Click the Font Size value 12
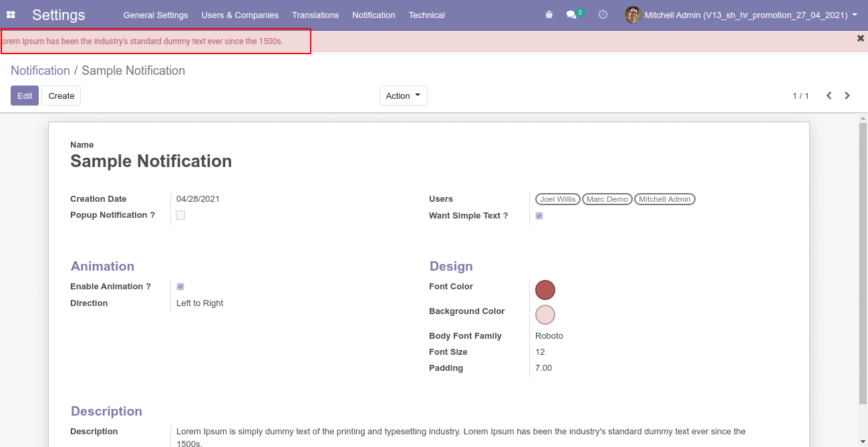This screenshot has width=868, height=447. (x=540, y=352)
